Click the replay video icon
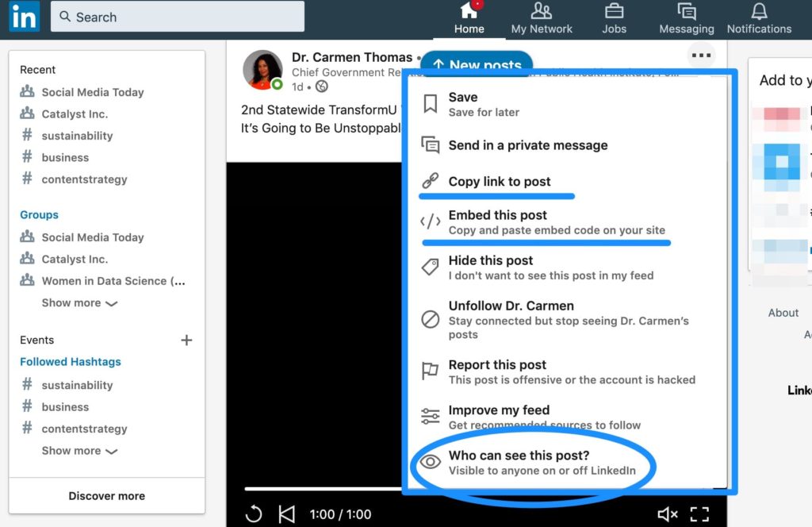 pos(254,514)
